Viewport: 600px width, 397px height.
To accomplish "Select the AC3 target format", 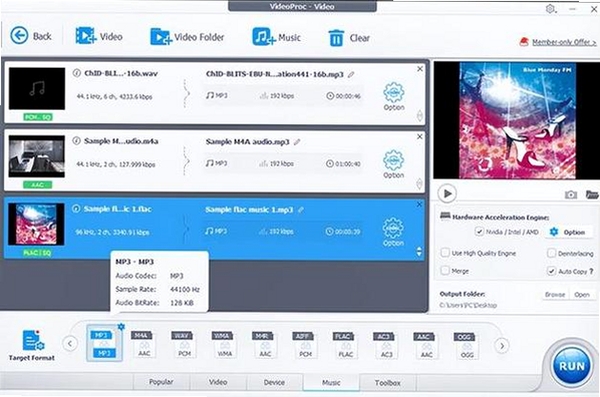I will (x=385, y=344).
